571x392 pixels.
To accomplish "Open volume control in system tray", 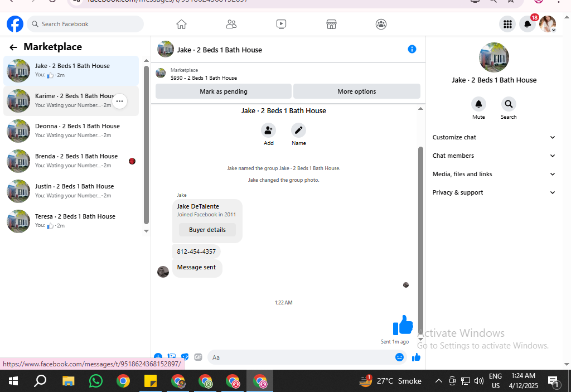I will (x=479, y=381).
